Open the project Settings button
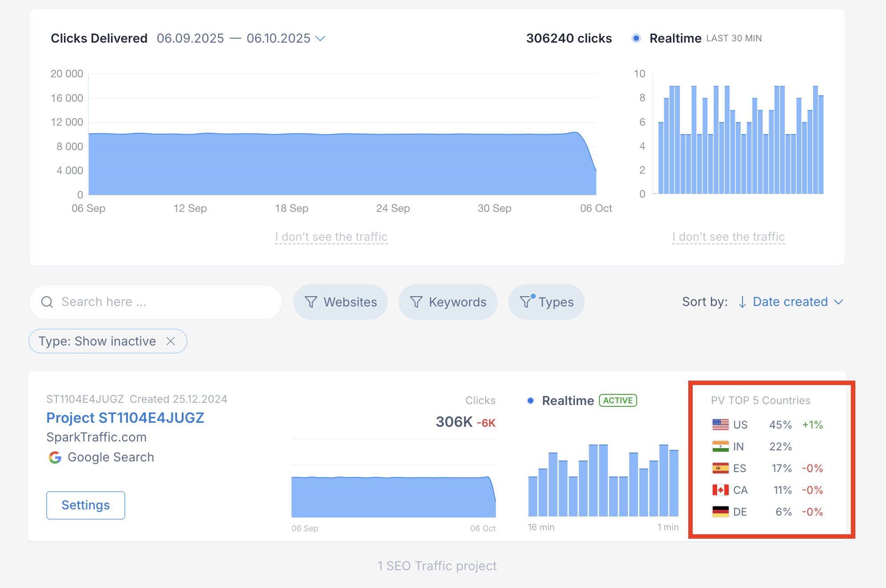Viewport: 886px width, 588px height. coord(85,505)
